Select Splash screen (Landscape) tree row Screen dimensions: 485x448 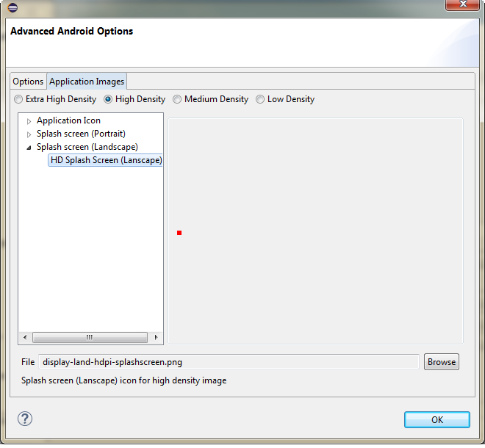(87, 147)
